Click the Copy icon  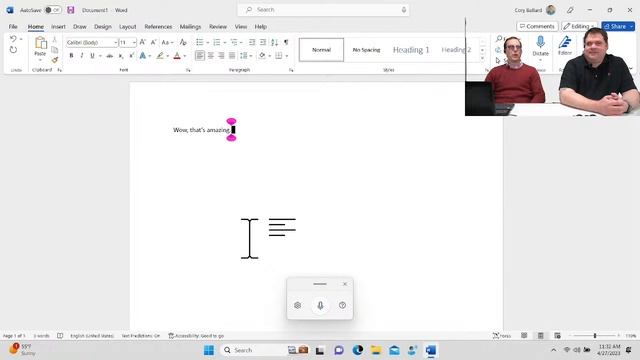tap(55, 50)
